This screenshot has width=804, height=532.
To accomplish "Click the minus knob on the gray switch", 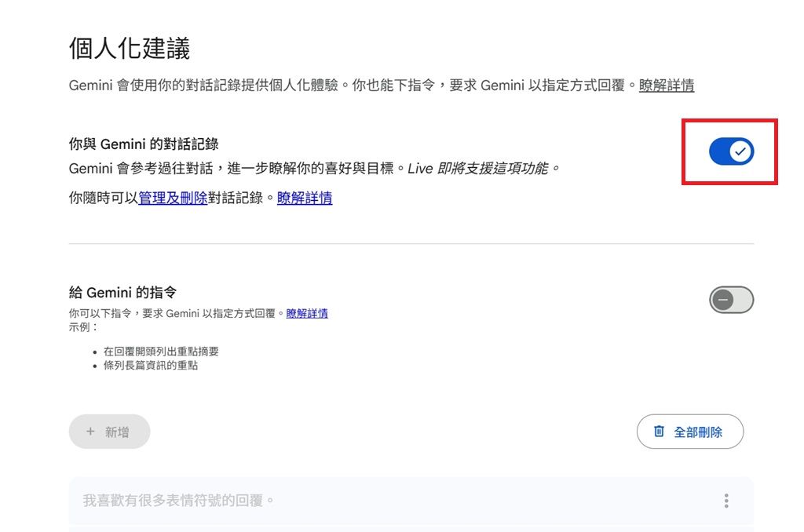I will point(722,300).
